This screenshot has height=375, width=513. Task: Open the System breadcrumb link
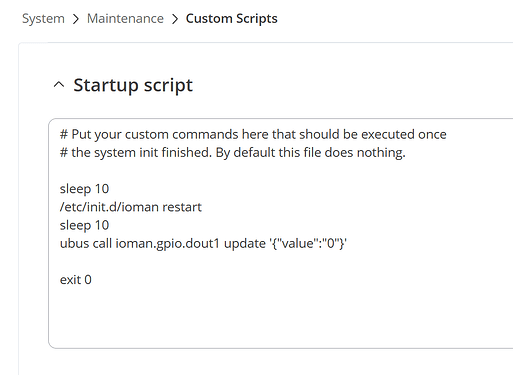43,19
